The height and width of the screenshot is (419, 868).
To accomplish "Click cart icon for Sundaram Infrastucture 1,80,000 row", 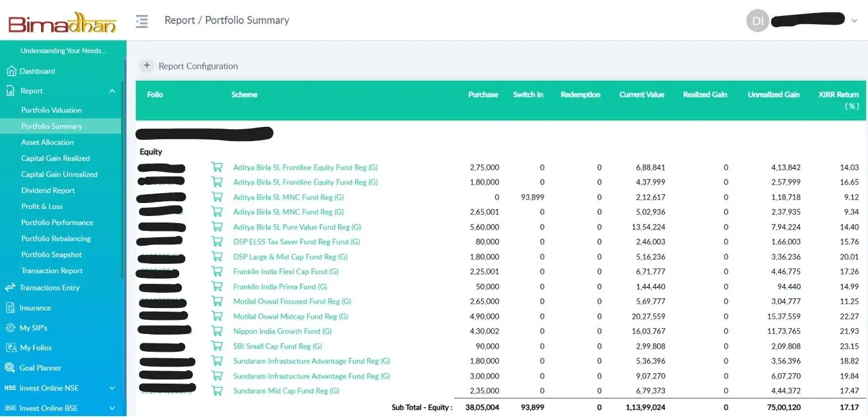I will (x=217, y=361).
